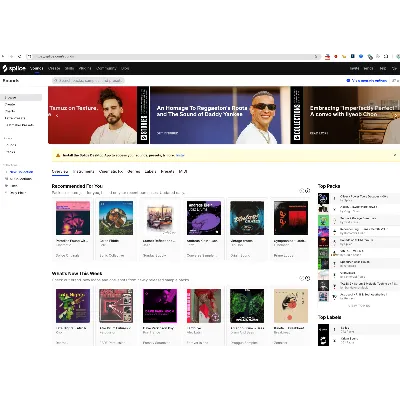Open the Sounds tab in top navigation
This screenshot has height=400, width=400.
(x=37, y=68)
